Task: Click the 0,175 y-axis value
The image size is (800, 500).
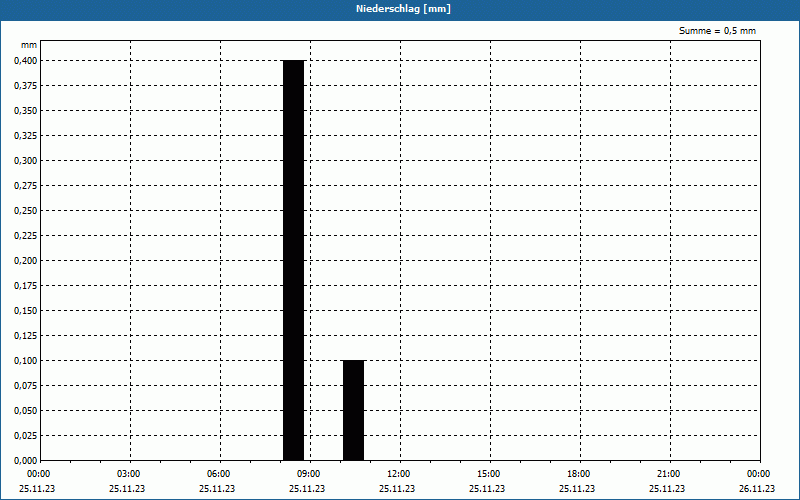Action: (x=26, y=286)
